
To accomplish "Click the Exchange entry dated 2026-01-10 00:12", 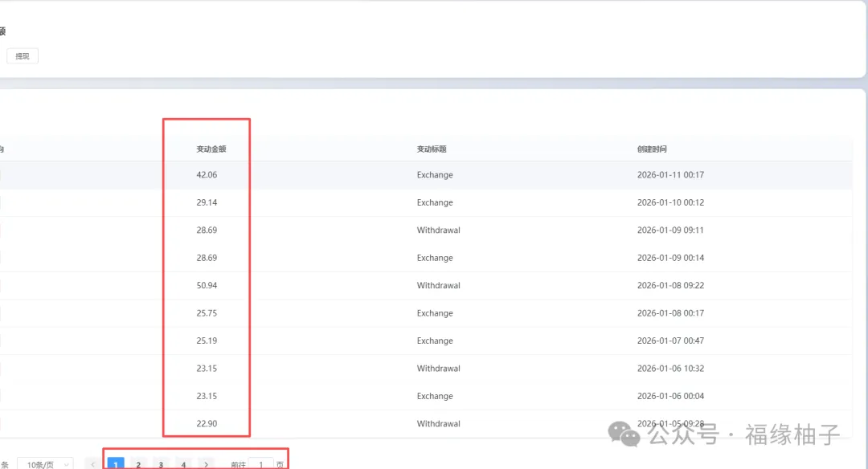I will coord(435,202).
